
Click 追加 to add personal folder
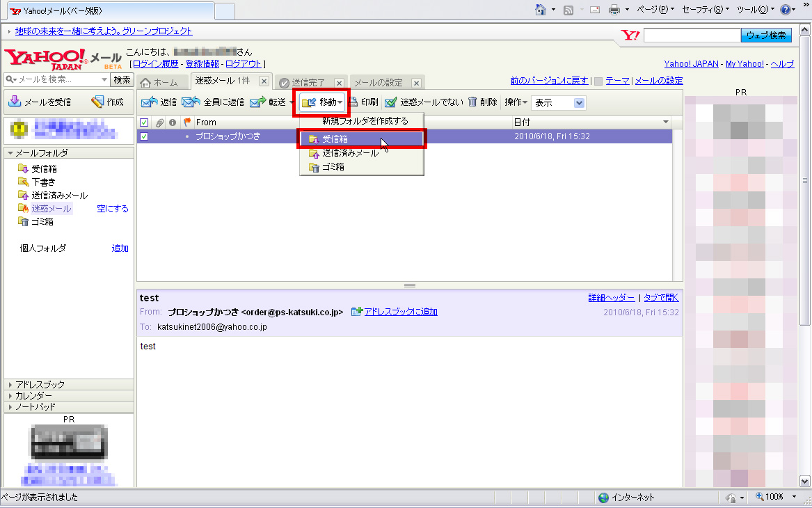click(120, 248)
